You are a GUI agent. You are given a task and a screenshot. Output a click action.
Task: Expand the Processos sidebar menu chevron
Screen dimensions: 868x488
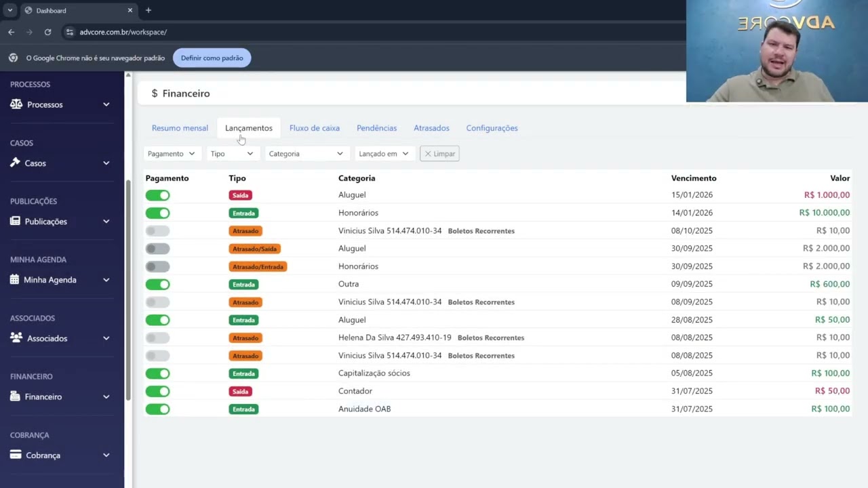click(x=106, y=104)
